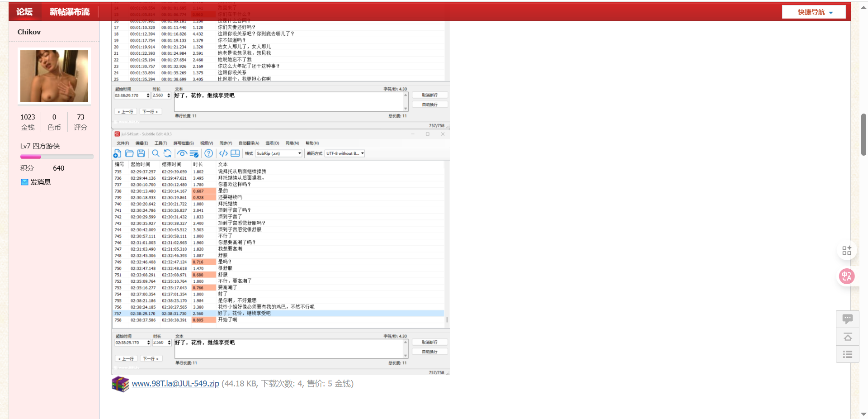Click the grid sparkle floating icon at right edge
The height and width of the screenshot is (419, 868).
tap(847, 250)
